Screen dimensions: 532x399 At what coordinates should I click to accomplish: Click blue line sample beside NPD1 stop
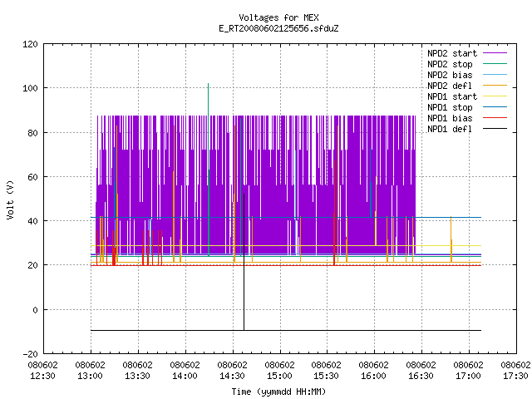[495, 107]
